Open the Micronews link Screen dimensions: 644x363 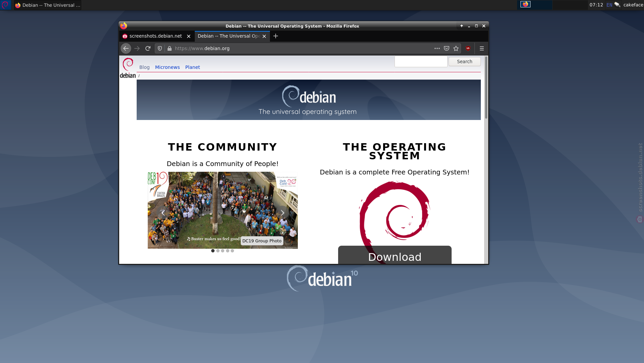167,67
